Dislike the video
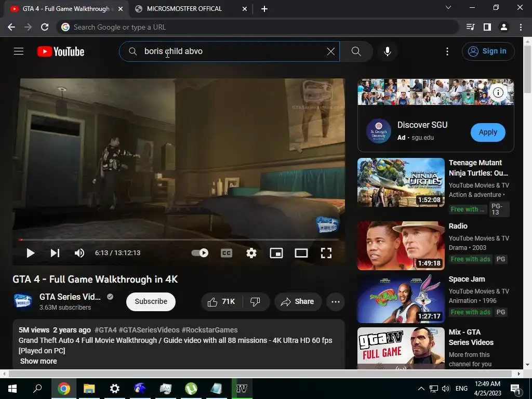532x399 pixels. 255,301
